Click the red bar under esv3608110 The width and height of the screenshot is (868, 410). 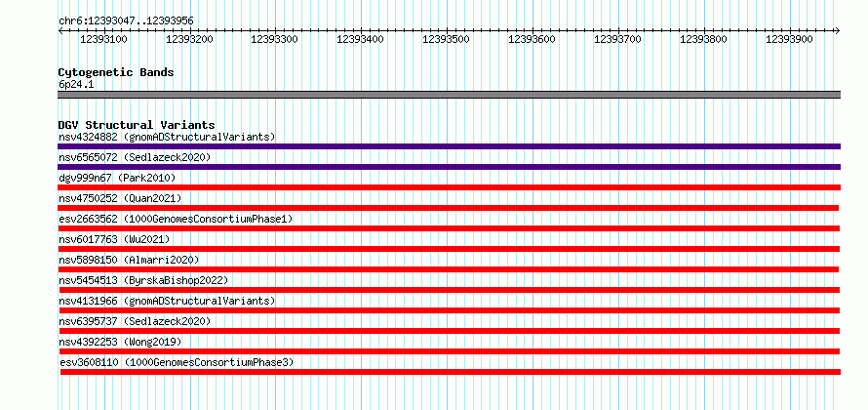[451, 372]
